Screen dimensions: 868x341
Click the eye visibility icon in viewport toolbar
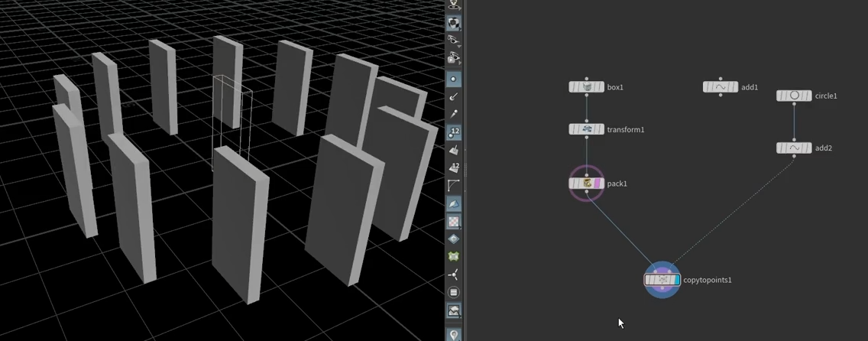coord(453,41)
